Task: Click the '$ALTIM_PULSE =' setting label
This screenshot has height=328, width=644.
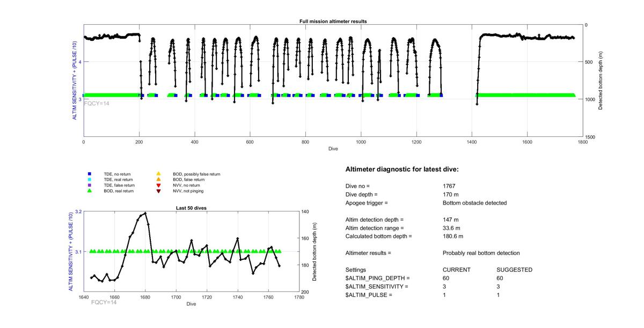Action: (369, 295)
